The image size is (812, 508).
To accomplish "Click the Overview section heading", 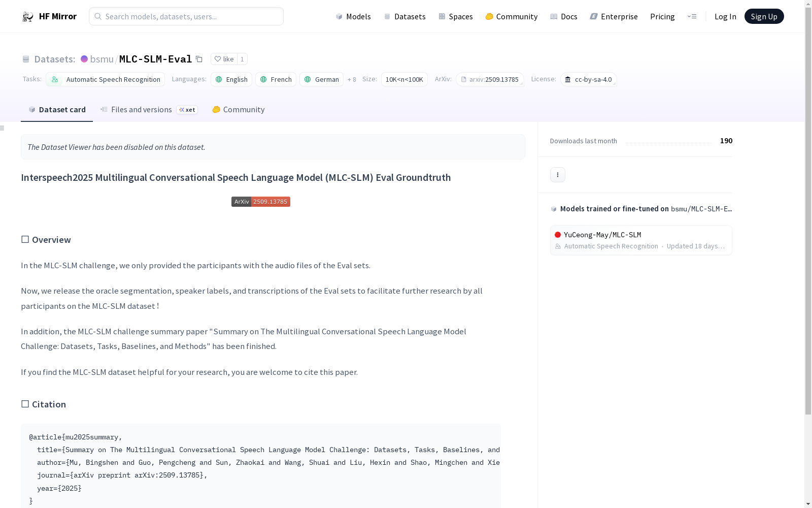I will [x=46, y=240].
